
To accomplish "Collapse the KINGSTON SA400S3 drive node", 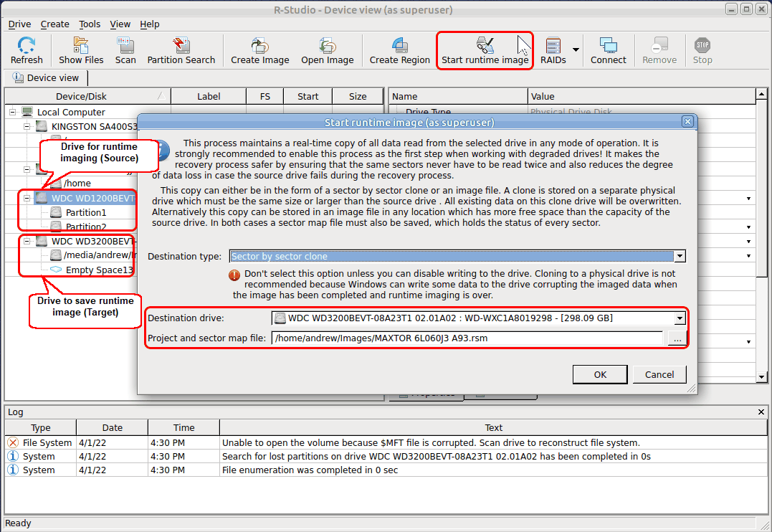I will coord(27,127).
